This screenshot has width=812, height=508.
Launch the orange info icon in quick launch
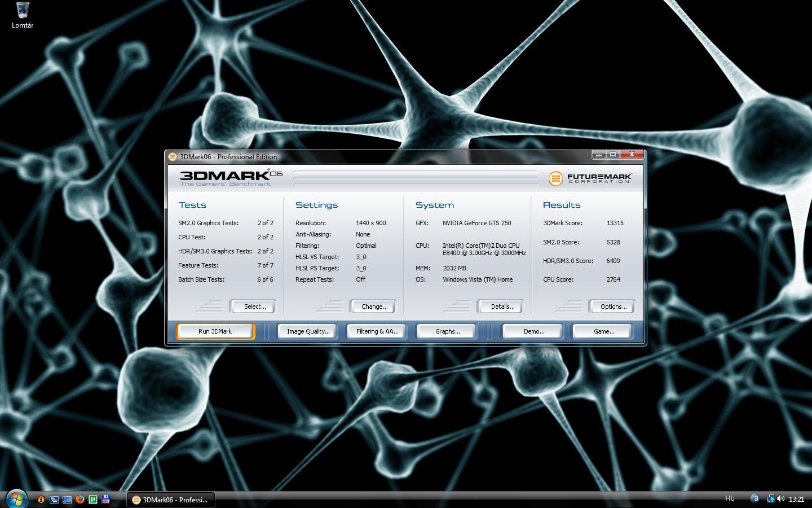[x=41, y=499]
